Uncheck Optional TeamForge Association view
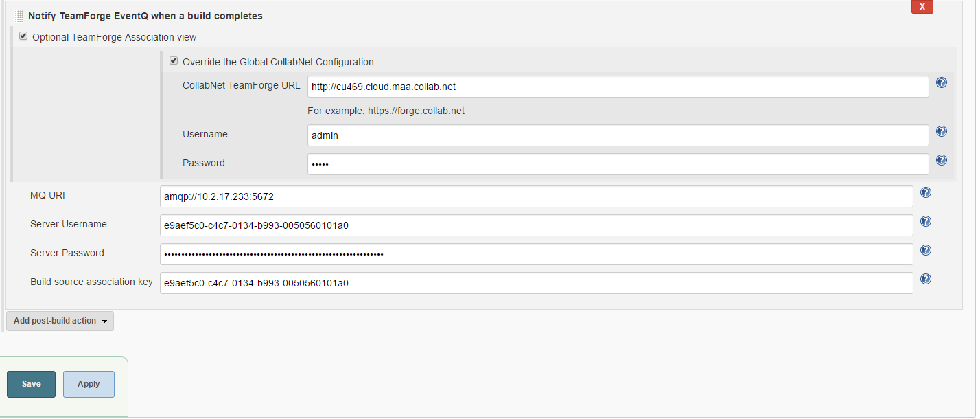This screenshot has width=980, height=419. [23, 36]
